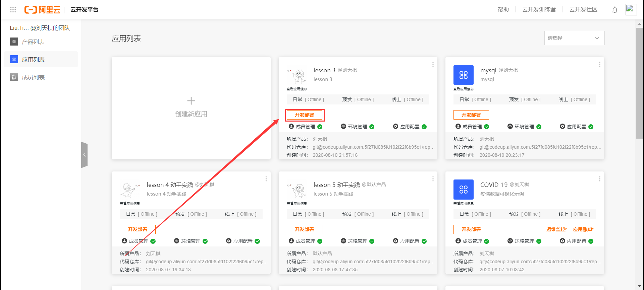Click the mysql blue app icon
644x290 pixels.
coord(463,75)
